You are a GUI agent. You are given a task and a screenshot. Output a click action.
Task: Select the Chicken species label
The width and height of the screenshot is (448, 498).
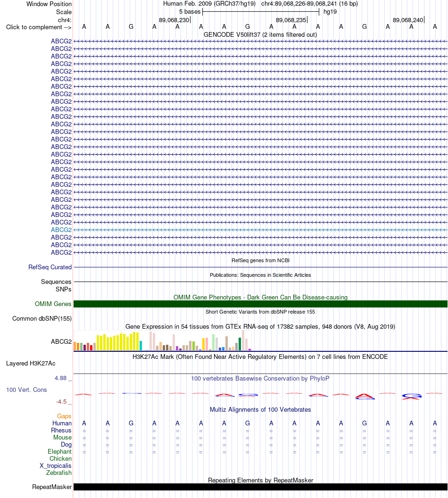click(x=60, y=458)
